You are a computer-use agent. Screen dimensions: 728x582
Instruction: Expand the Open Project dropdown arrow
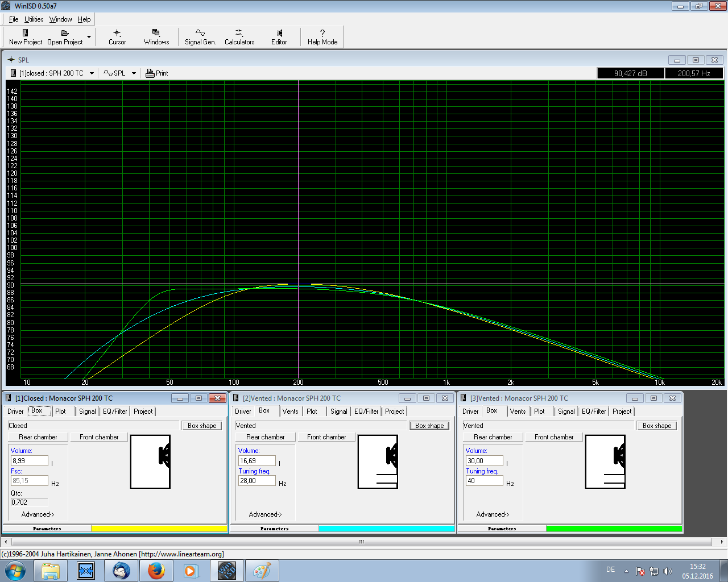tap(89, 37)
